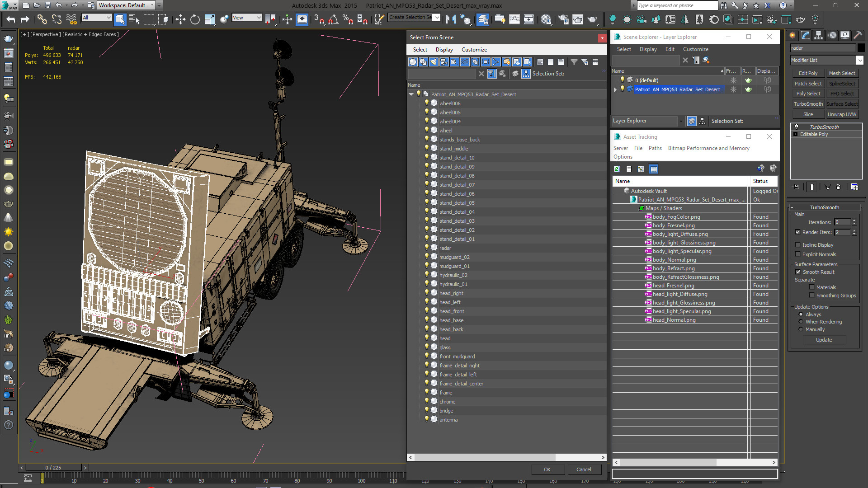The height and width of the screenshot is (488, 868).
Task: Click the keyword or phrase search field
Action: [677, 5]
